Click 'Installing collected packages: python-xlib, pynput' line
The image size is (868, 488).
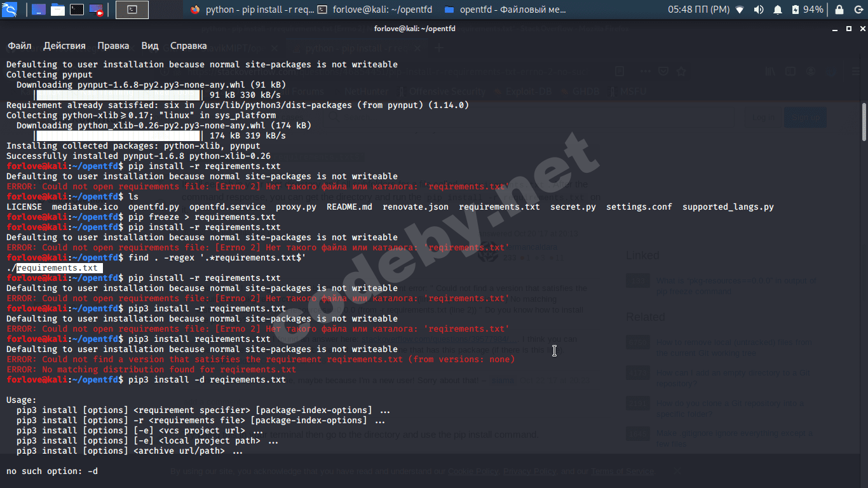coord(133,146)
